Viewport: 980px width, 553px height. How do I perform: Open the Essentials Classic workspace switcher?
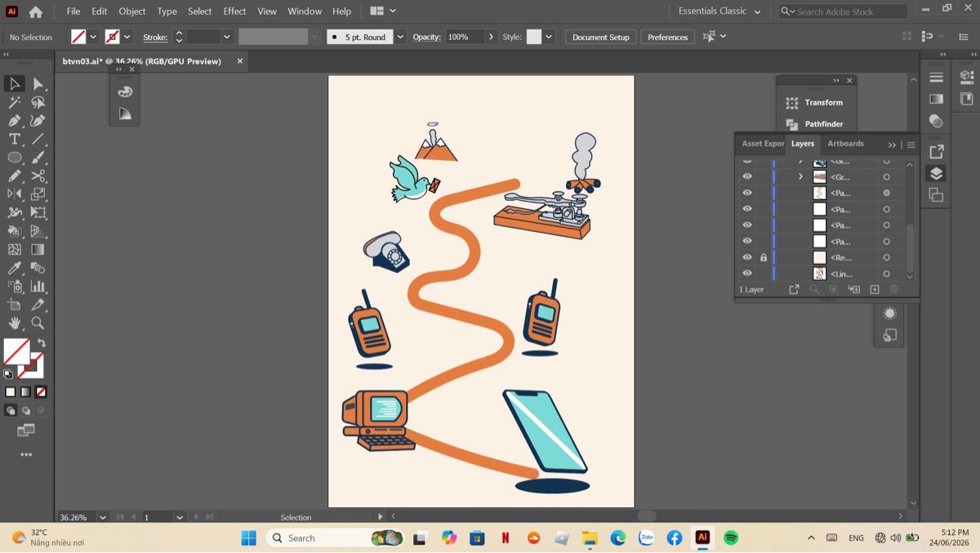(x=719, y=11)
